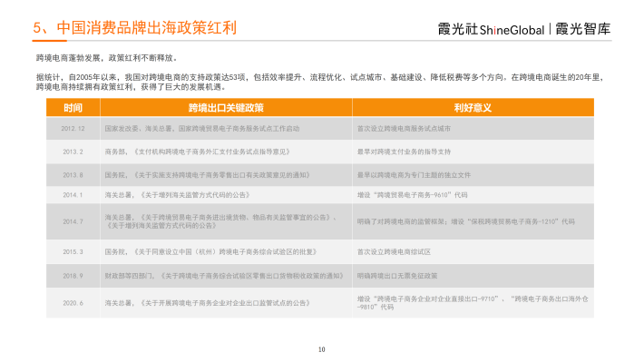Click the policy cell '国家发改委、海关总署，国家跨境贸易电子商务服务试点工作启动'
This screenshot has height=362, width=644.
coord(226,129)
